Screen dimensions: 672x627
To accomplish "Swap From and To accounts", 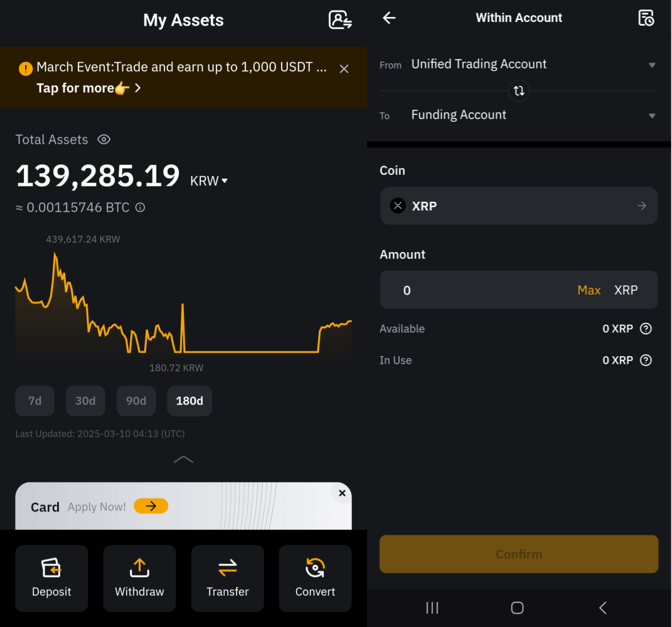I will pos(519,91).
